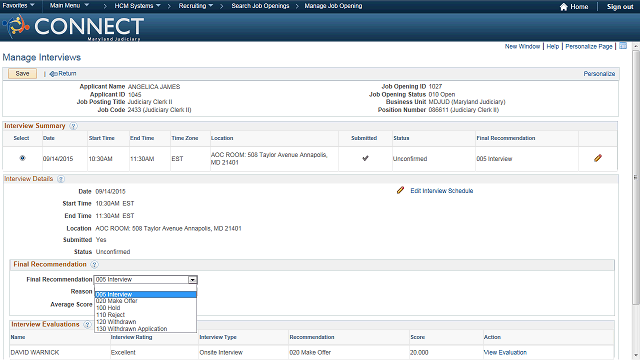This screenshot has width=640, height=360.
Task: Click the CONNECT Maryland Judiciary logo
Action: coord(73,27)
